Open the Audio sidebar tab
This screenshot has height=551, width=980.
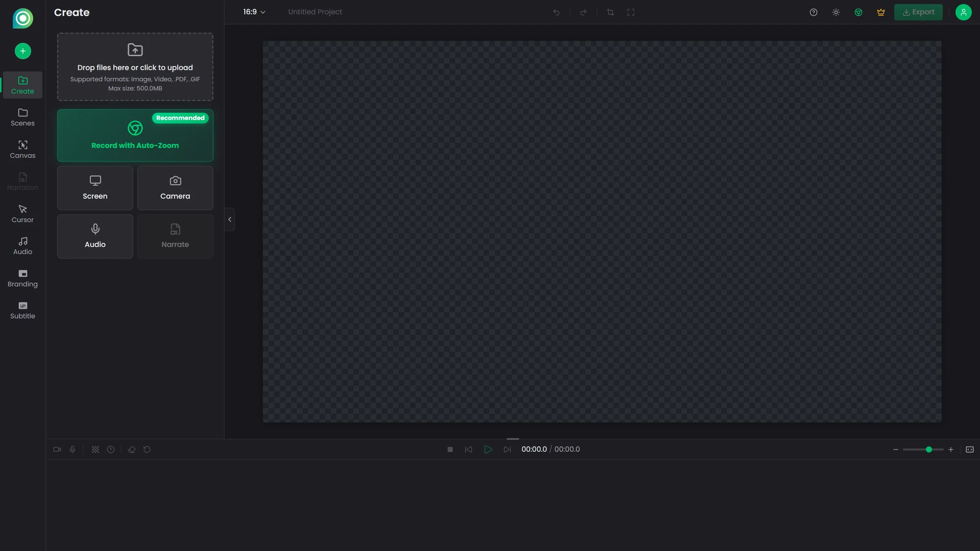click(23, 245)
